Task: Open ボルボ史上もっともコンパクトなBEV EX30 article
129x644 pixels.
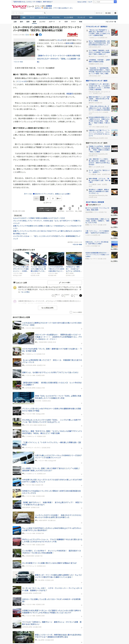Action: (x=52, y=421)
